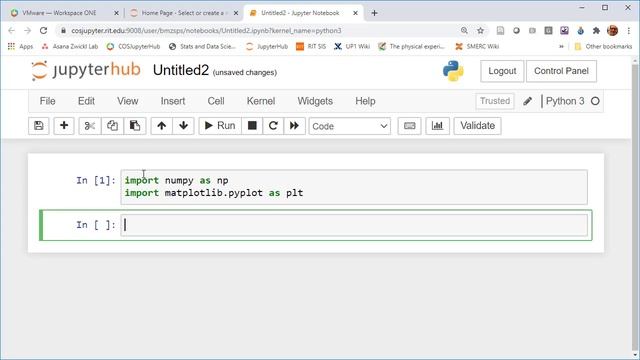Image resolution: width=640 pixels, height=360 pixels.
Task: Switch to the VMware Workspace ONE tab
Action: [59, 13]
